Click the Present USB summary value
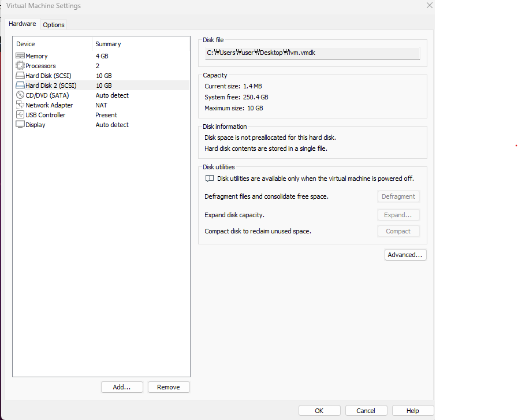This screenshot has height=420, width=518. [x=106, y=115]
